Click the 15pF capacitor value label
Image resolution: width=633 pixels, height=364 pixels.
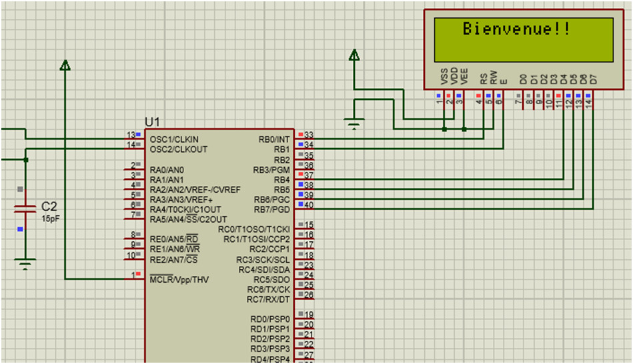tap(51, 218)
